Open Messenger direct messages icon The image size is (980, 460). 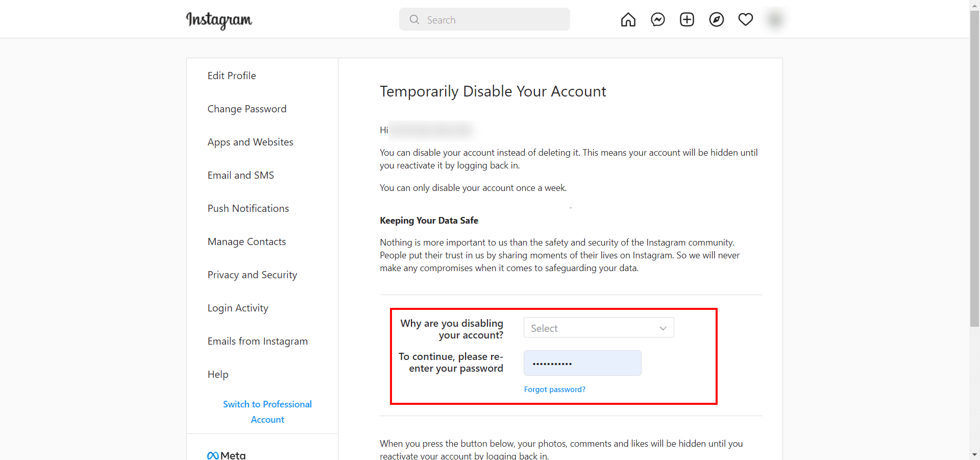coord(657,20)
